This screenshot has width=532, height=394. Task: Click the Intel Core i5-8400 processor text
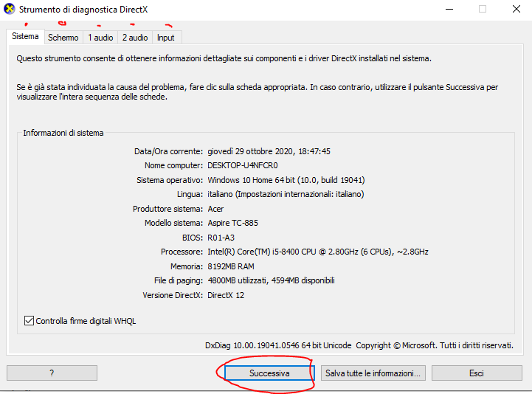coord(318,252)
